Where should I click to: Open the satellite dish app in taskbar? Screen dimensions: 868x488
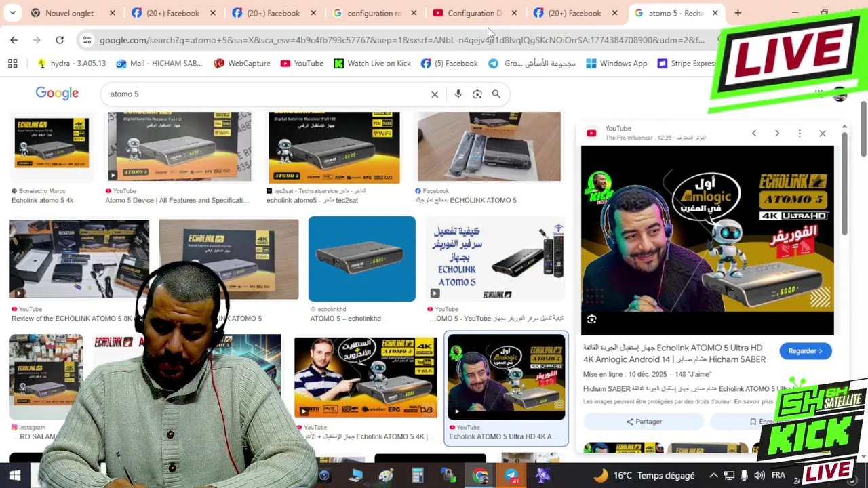tap(543, 476)
